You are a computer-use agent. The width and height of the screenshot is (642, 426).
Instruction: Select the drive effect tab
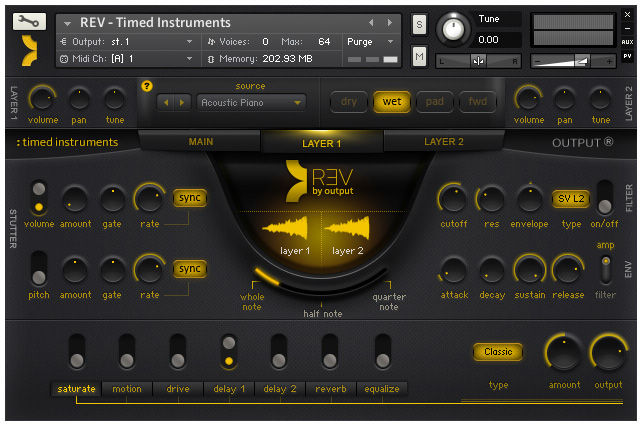pos(178,389)
